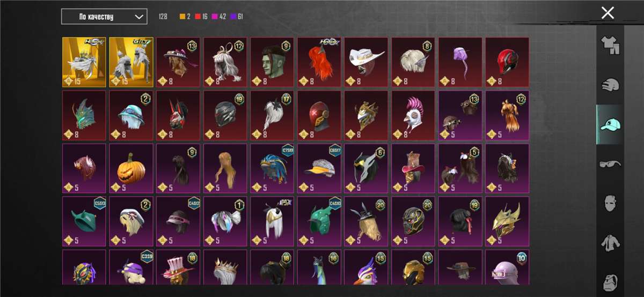
Task: Click the dropdown chevron arrow beside По качеству
Action: 139,17
